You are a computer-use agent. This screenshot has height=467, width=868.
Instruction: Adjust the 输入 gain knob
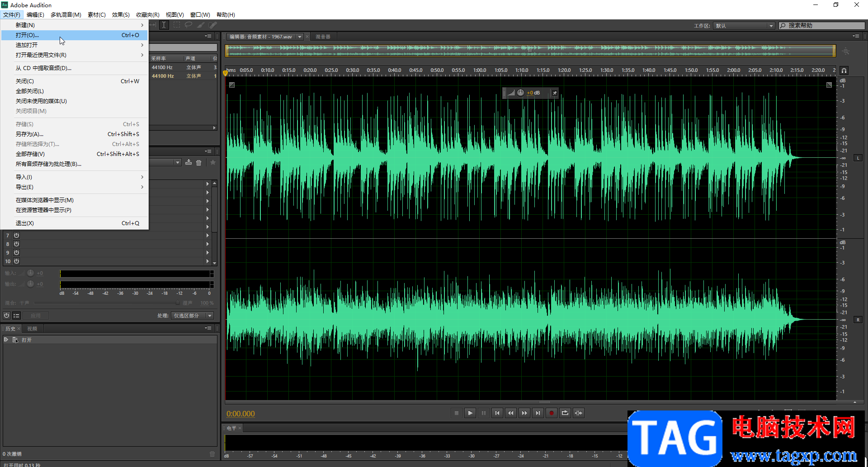(x=30, y=273)
